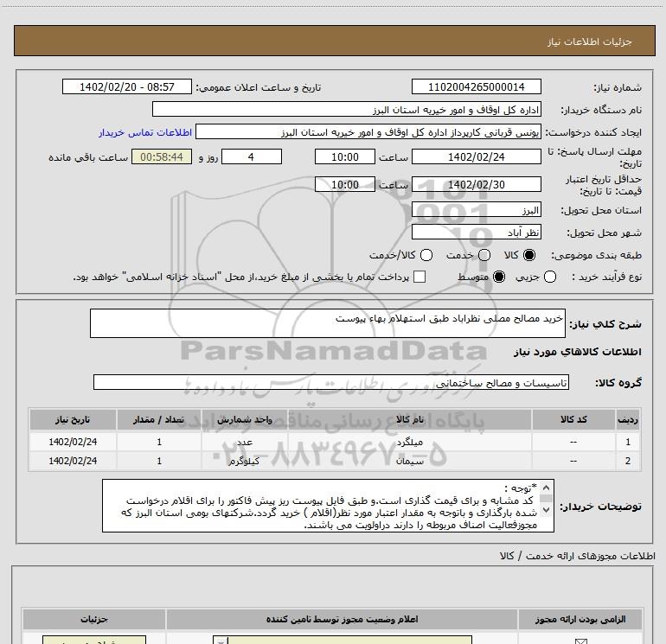The height and width of the screenshot is (644, 666).
Task: Click the جزئیات اطلاعات نیاز page title
Action: click(589, 41)
